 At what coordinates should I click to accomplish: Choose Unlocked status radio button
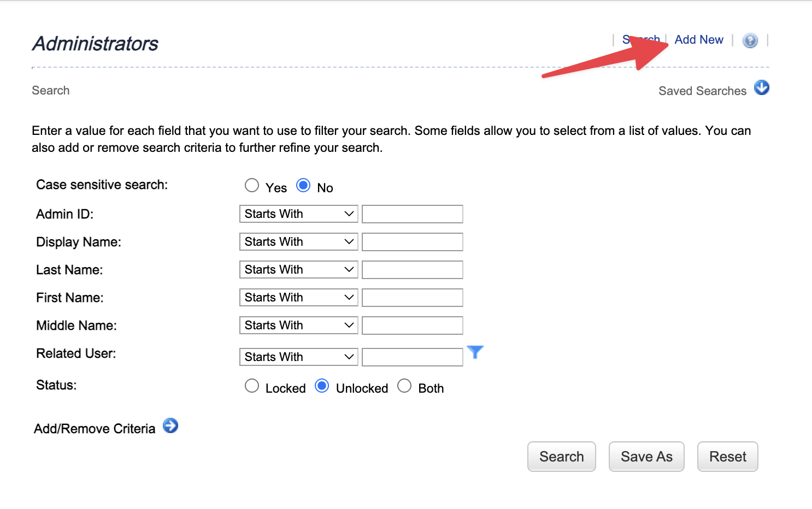322,386
